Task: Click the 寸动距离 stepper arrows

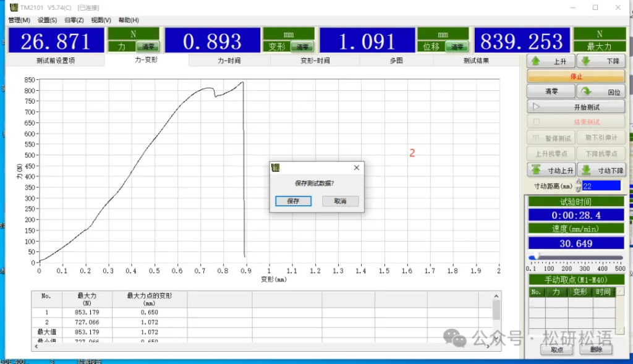Action: (579, 185)
